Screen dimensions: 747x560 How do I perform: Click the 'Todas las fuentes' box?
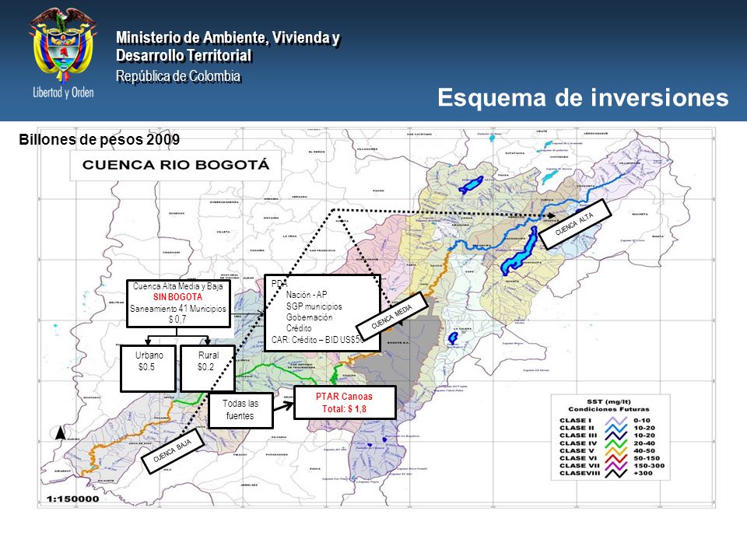tap(240, 410)
